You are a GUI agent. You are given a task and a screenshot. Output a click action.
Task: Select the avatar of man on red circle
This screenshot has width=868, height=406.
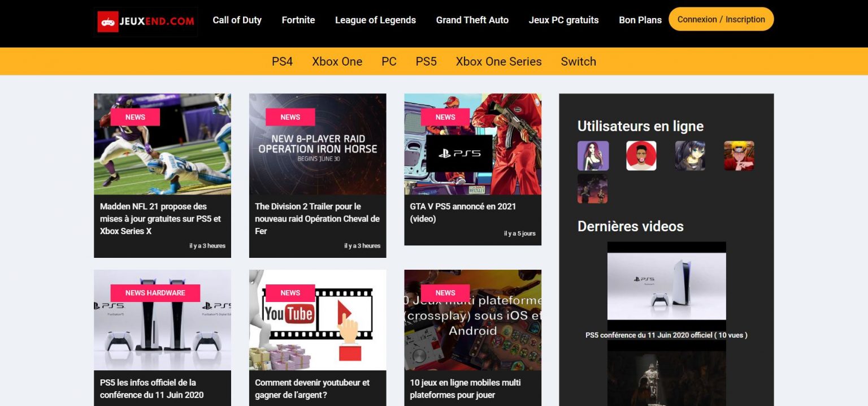tap(641, 156)
